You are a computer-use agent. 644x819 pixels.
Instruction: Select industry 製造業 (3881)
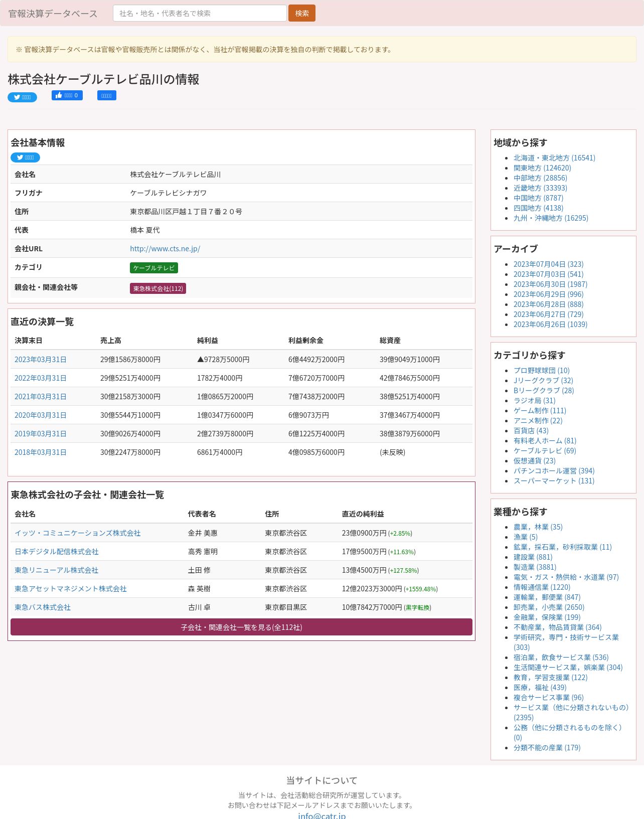pyautogui.click(x=535, y=567)
